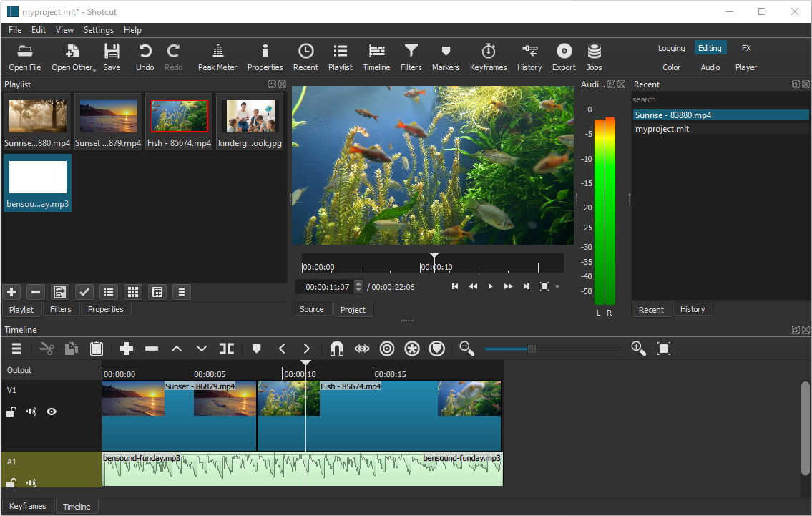Open the Keyframes panel toolbar icon
Viewport: 812px width, 516px height.
pyautogui.click(x=488, y=57)
